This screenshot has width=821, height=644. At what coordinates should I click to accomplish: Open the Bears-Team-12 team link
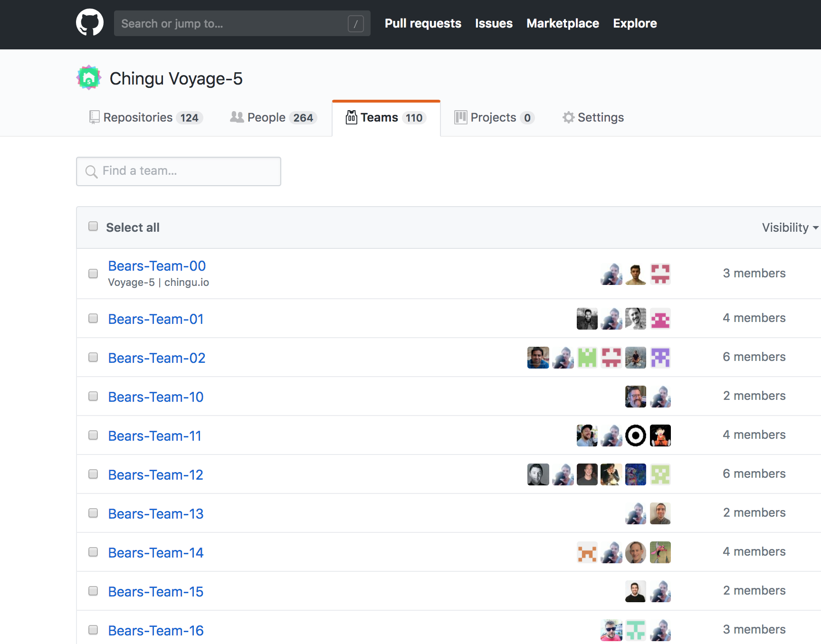(x=156, y=475)
